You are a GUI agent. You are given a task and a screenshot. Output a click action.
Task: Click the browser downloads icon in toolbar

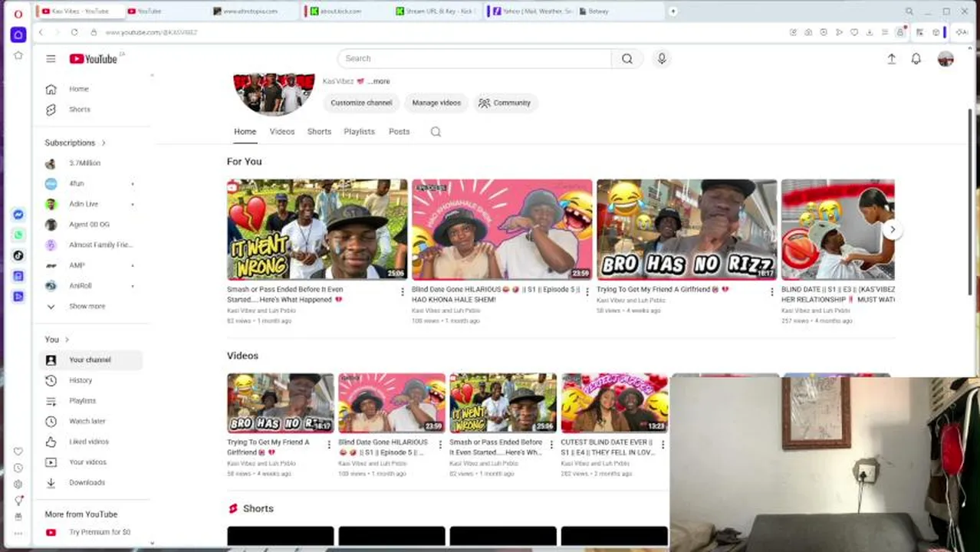870,32
